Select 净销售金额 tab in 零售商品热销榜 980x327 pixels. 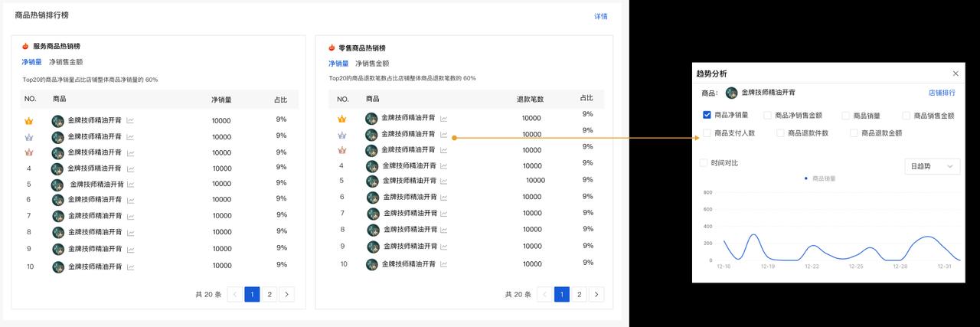[x=372, y=64]
